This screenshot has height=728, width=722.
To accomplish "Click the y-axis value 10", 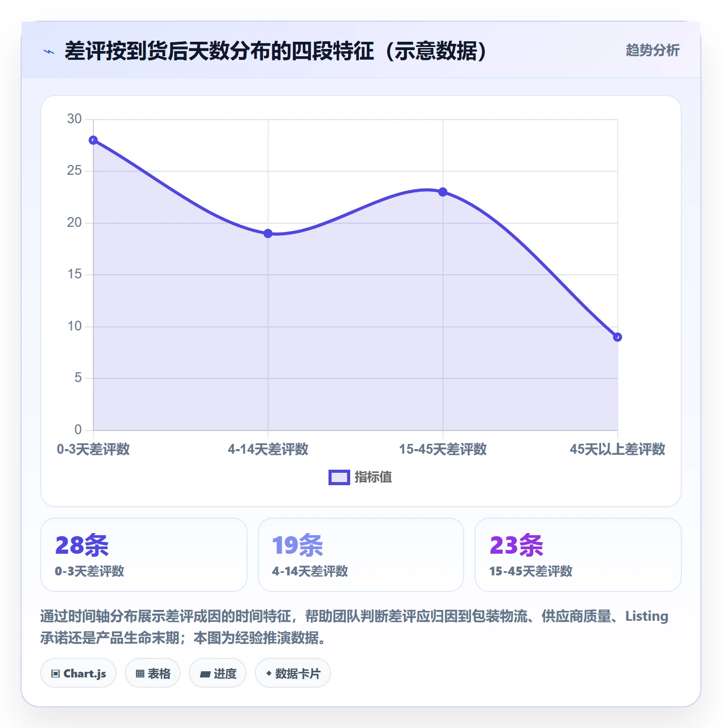I will [74, 326].
